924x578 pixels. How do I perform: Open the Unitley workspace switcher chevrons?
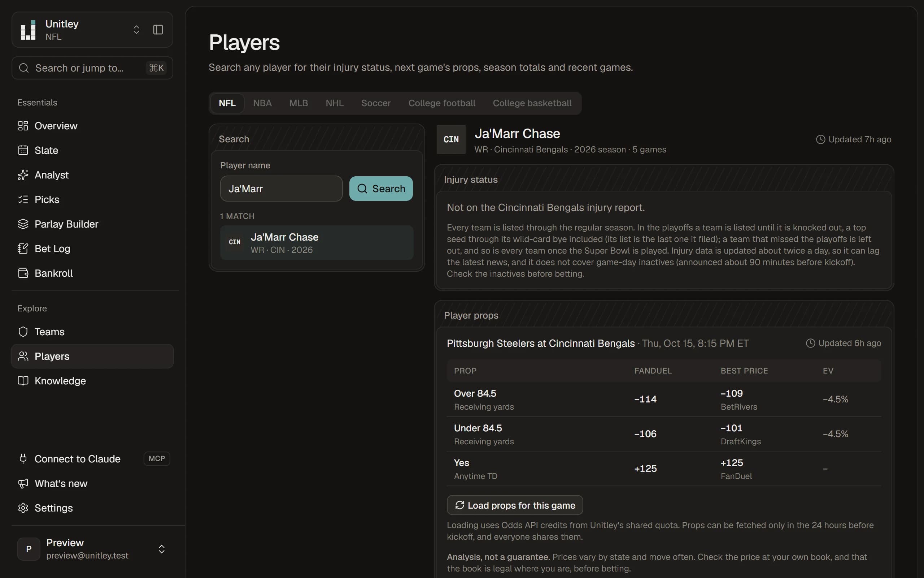point(136,30)
